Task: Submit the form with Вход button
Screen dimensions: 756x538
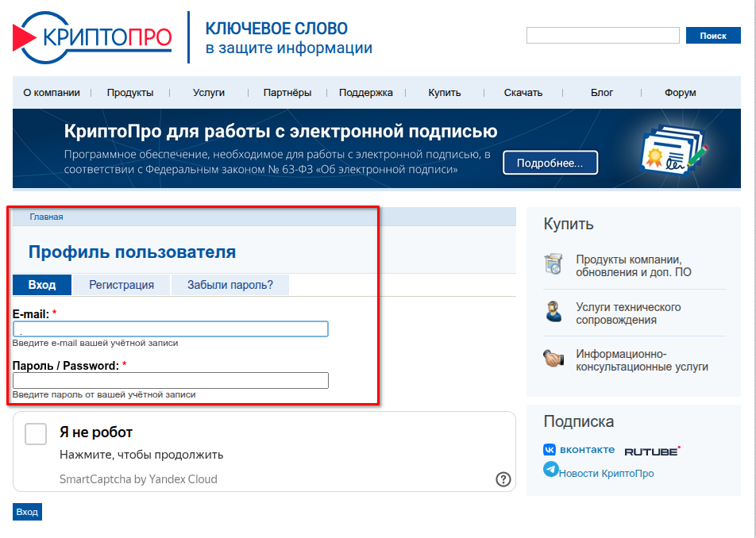Action: [27, 512]
